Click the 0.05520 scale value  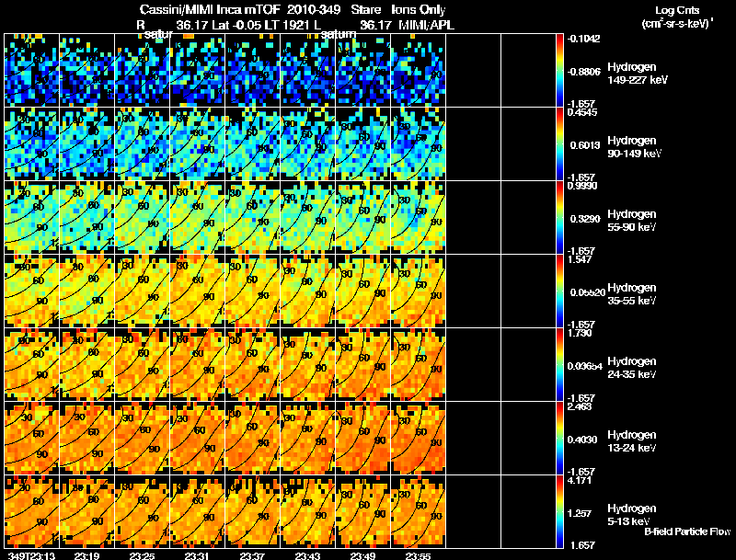(x=587, y=292)
